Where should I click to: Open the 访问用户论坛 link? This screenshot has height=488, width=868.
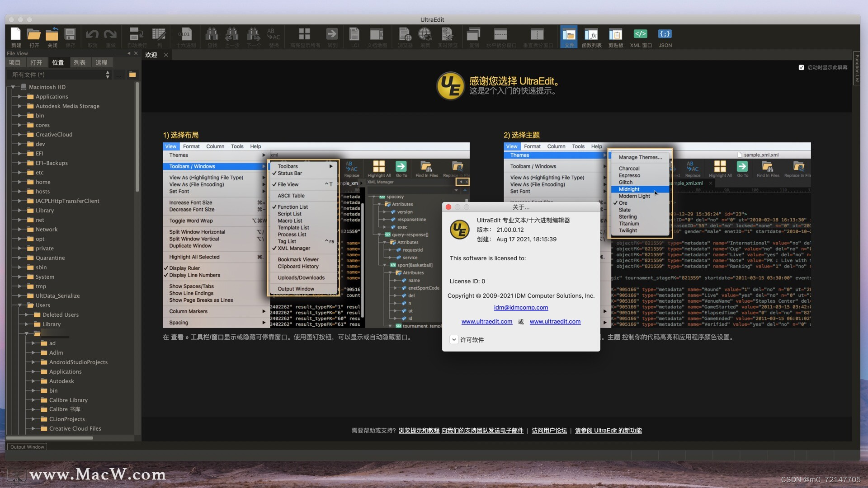click(549, 431)
